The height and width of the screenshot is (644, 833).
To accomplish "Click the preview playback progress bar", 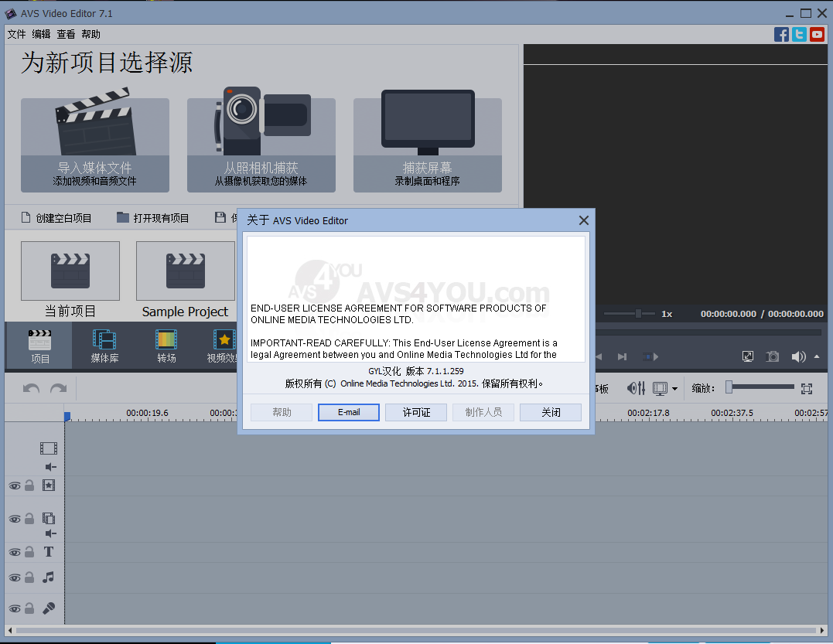I will point(708,332).
